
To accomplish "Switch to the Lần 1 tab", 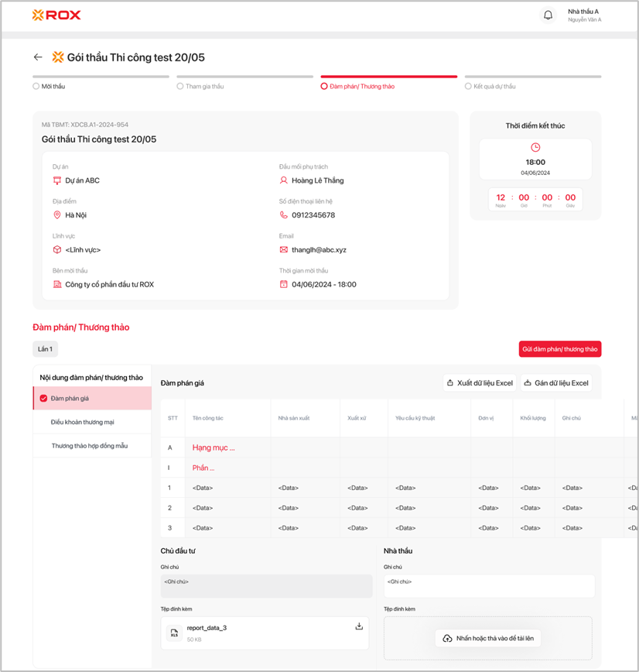I will [x=45, y=349].
